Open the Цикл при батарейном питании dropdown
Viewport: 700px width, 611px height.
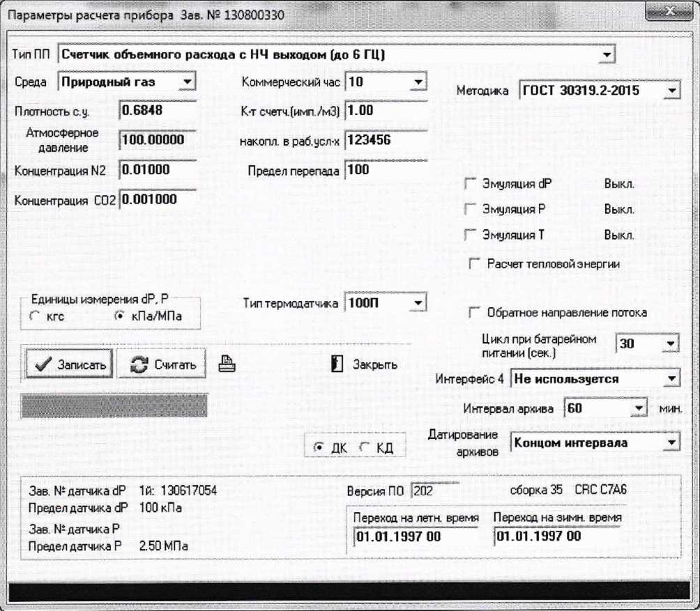pyautogui.click(x=670, y=343)
